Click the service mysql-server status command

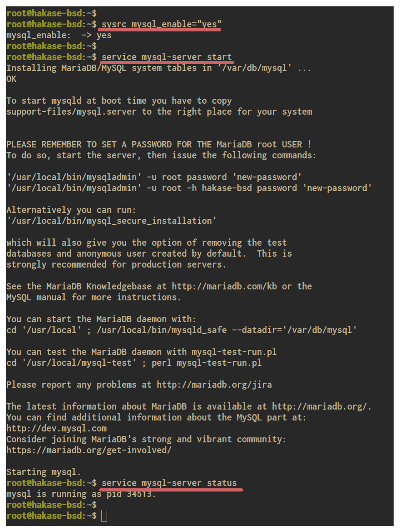click(169, 483)
